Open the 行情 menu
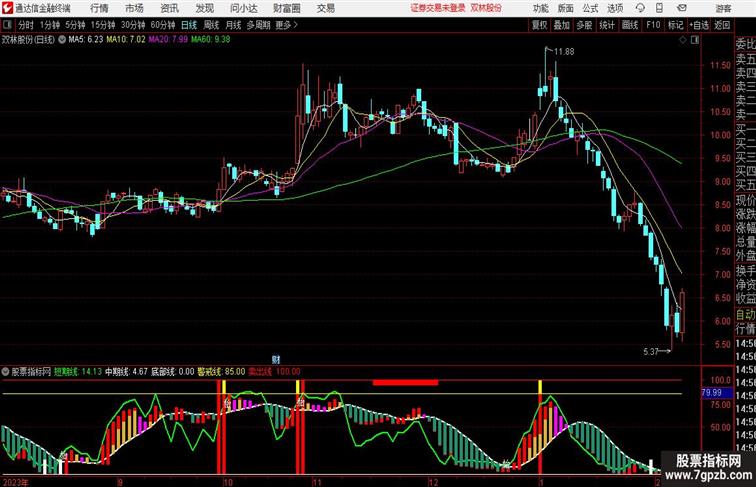Viewport: 756px width, 487px height. pyautogui.click(x=99, y=8)
